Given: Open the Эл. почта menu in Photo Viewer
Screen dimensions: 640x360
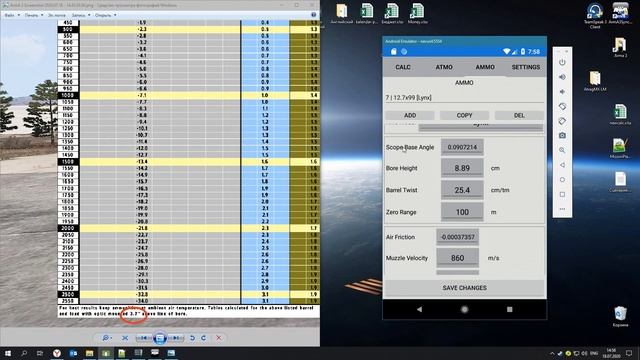Looking at the screenshot, I should pyautogui.click(x=57, y=15).
